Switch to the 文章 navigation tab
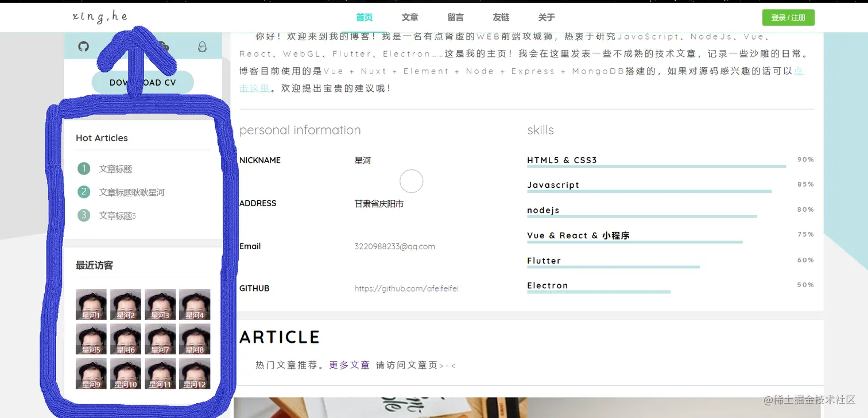Screen dimensions: 868x418 tap(409, 17)
